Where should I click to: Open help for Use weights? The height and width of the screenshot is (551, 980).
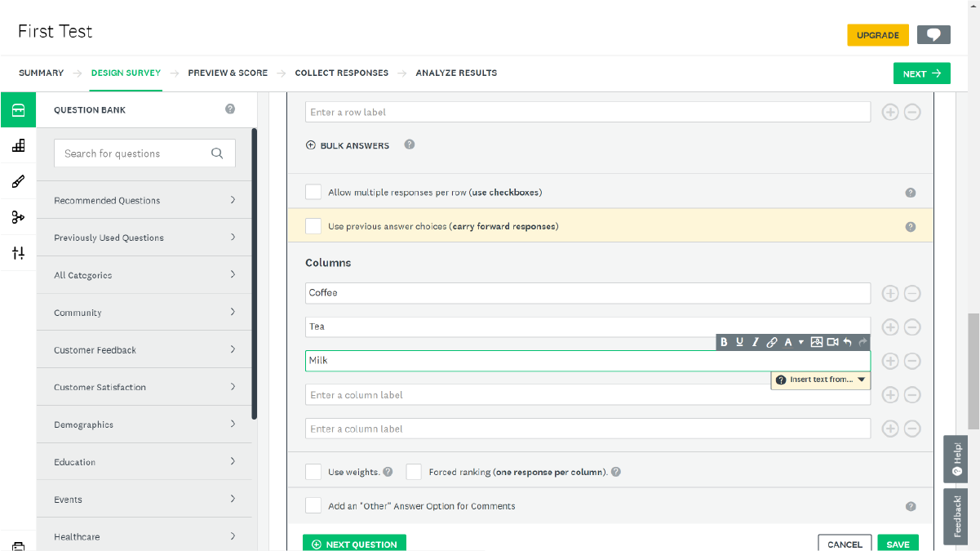click(388, 472)
